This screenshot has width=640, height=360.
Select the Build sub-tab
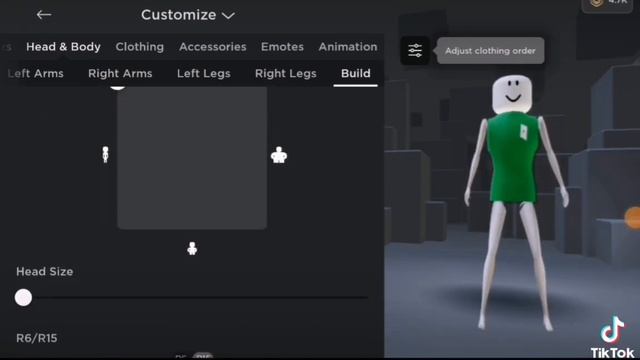[x=356, y=73]
